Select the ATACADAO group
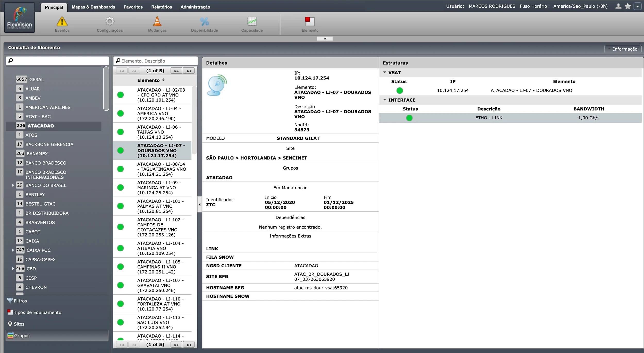This screenshot has height=353, width=644. [x=54, y=126]
